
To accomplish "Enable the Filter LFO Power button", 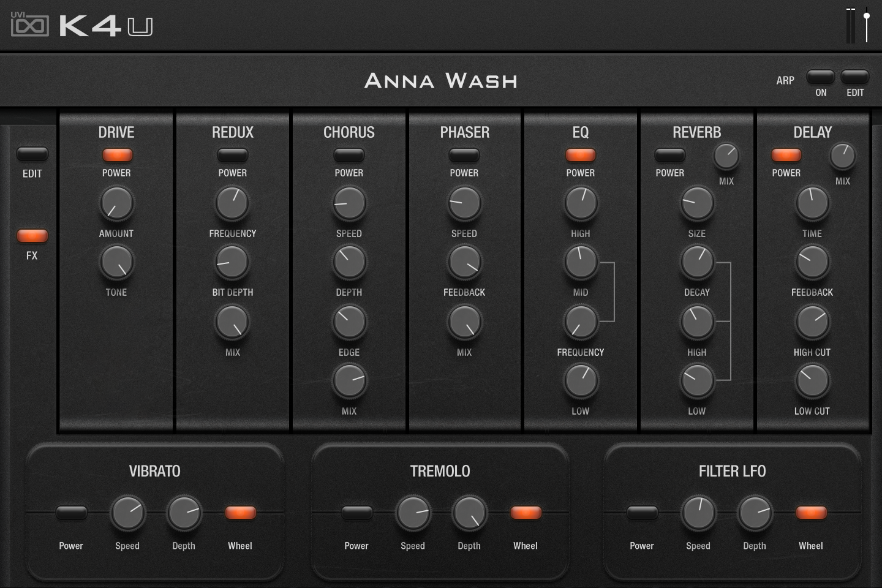I will [643, 513].
